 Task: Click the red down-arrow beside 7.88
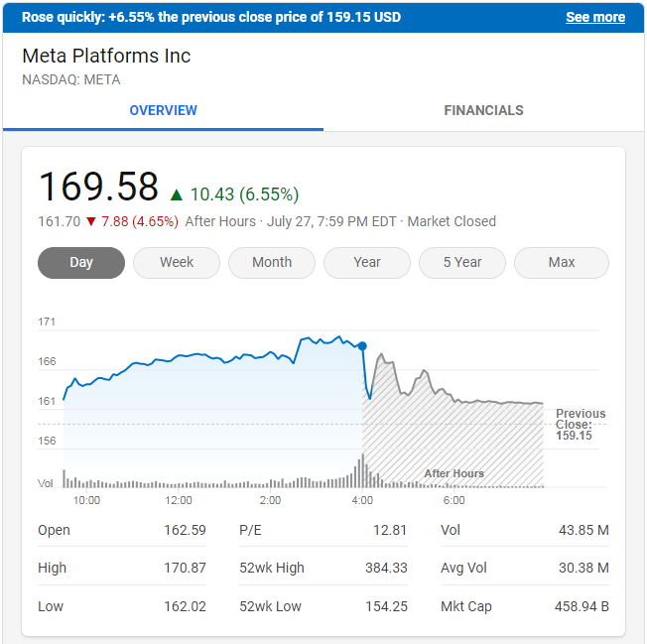pyautogui.click(x=91, y=221)
